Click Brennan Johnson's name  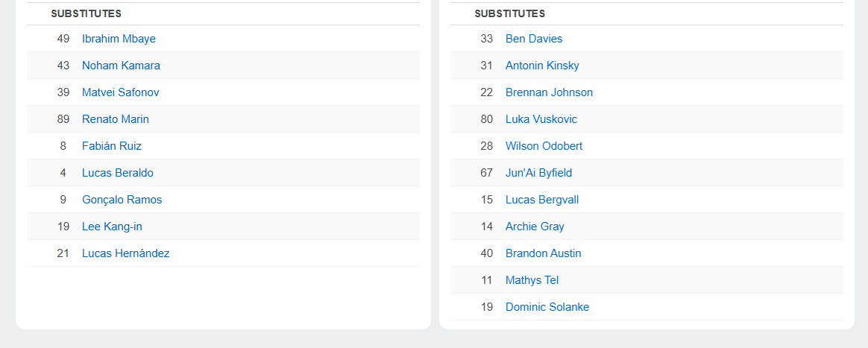(x=549, y=92)
